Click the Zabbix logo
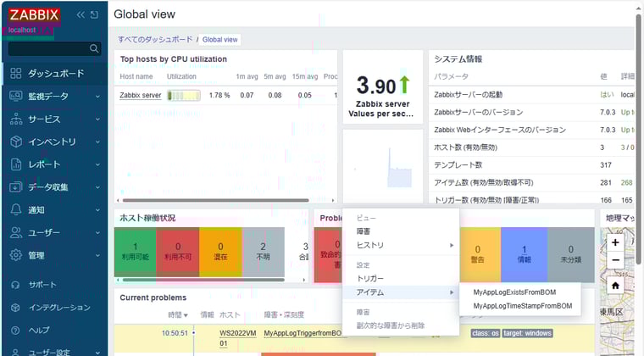This screenshot has width=644, height=356. coord(34,15)
